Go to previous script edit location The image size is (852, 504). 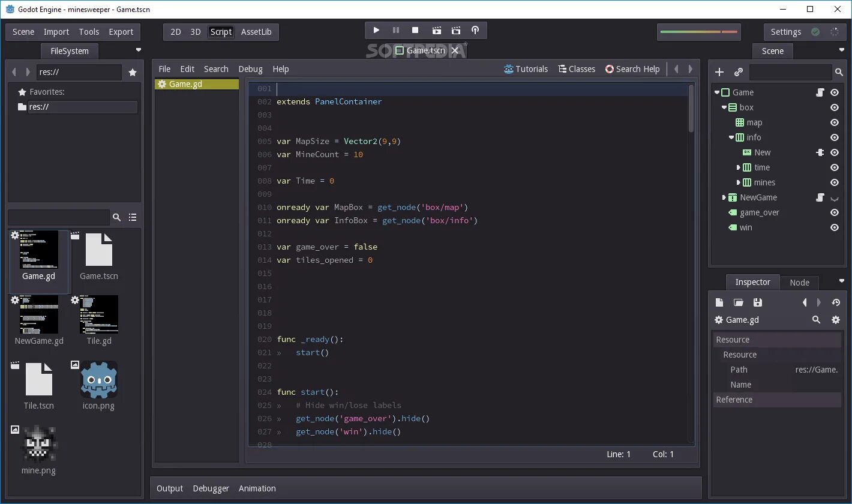pos(676,69)
